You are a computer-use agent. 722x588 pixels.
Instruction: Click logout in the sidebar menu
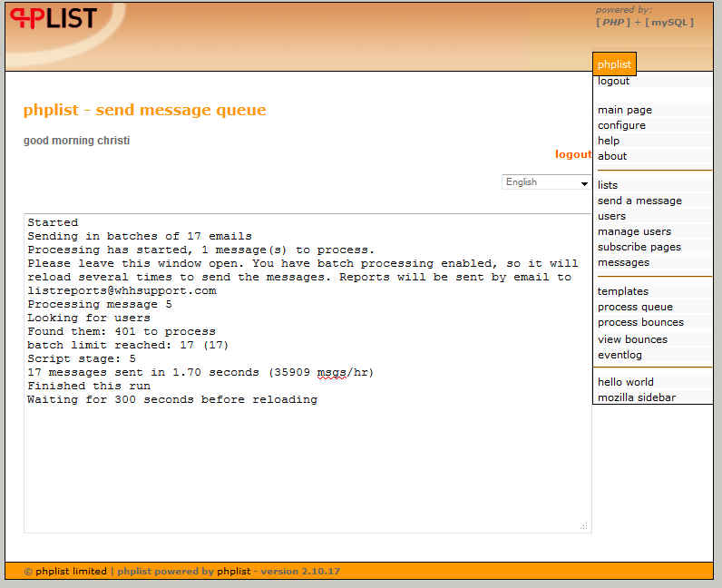[x=613, y=81]
